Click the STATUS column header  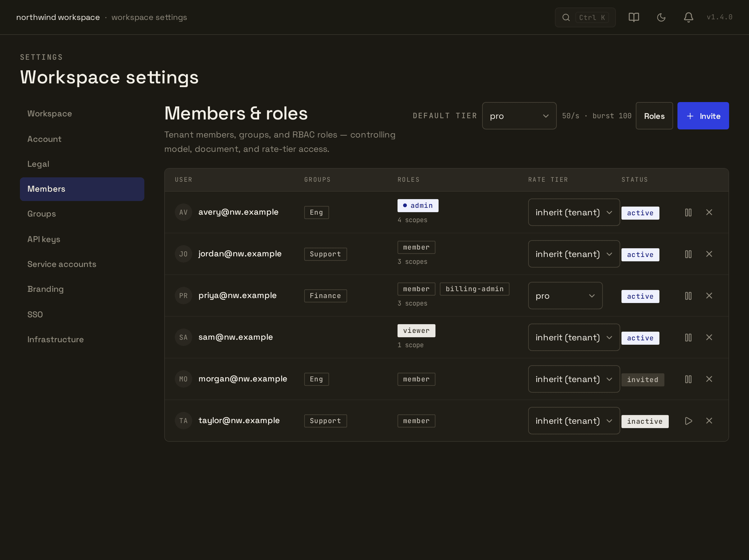(x=635, y=180)
